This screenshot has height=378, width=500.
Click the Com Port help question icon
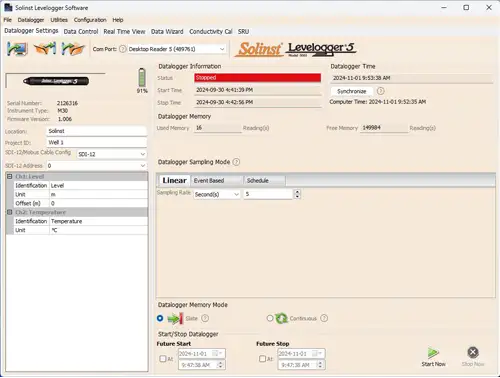(x=123, y=49)
